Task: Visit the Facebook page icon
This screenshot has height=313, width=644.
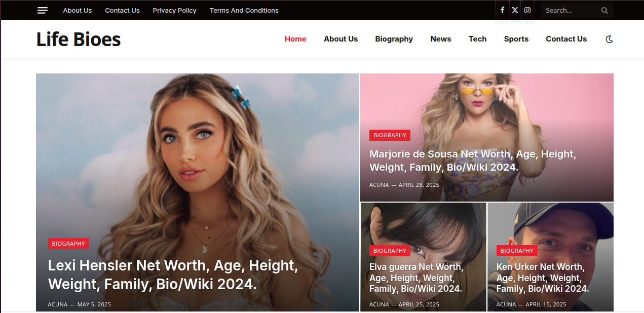Action: tap(502, 10)
